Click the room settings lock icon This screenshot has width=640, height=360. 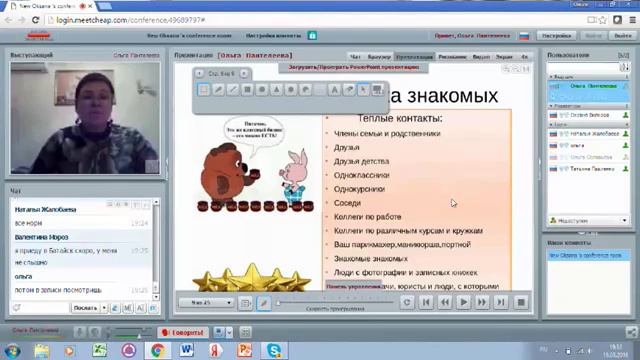[312, 36]
